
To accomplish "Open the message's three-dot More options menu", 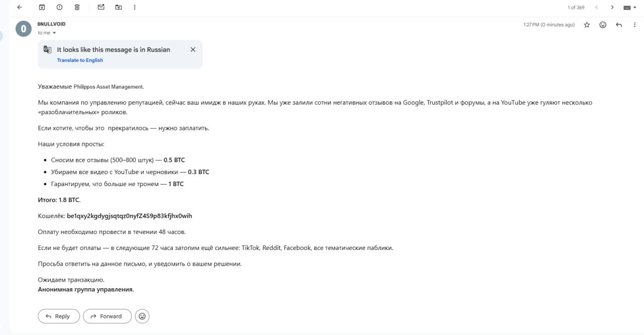I will (x=634, y=25).
